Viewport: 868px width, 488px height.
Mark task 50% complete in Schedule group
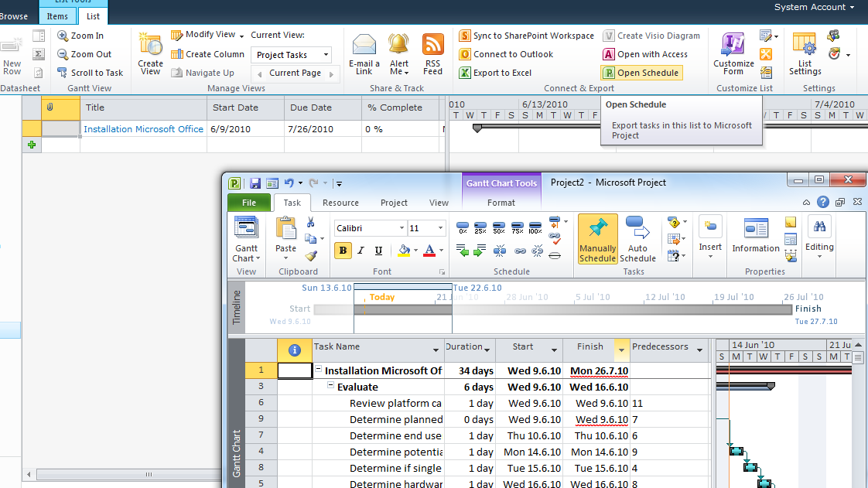click(x=499, y=227)
